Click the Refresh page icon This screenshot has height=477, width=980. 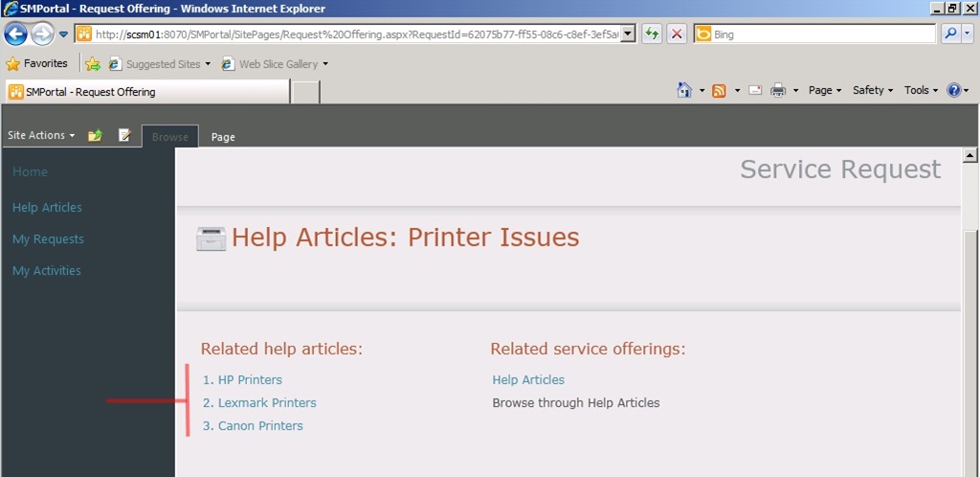652,34
